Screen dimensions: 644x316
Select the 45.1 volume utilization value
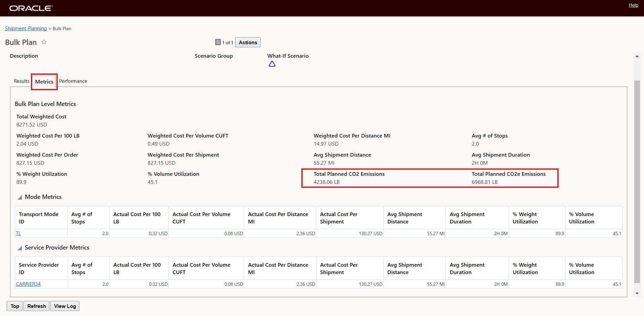coord(153,182)
